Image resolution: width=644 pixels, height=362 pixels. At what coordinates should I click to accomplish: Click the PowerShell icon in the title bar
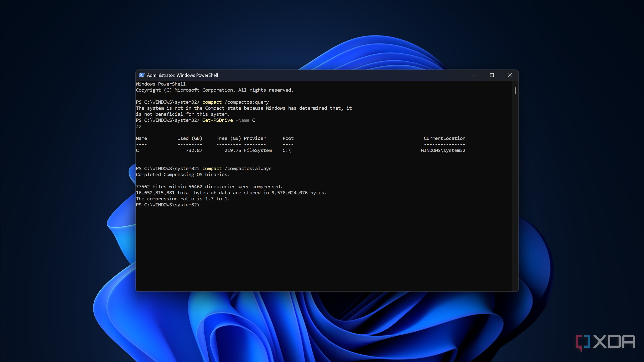click(142, 75)
